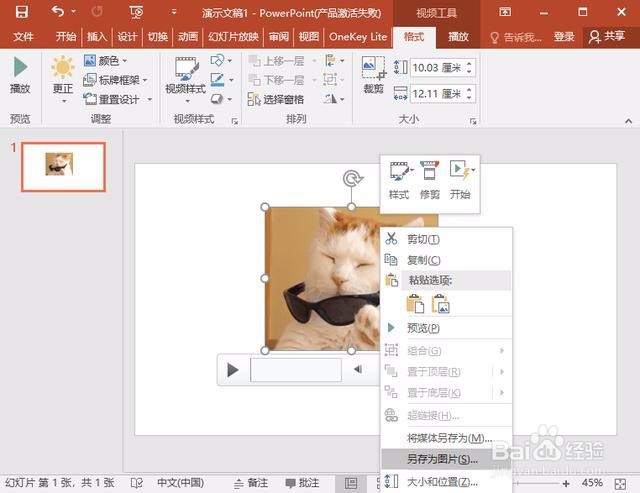Open the video shape dropdown icon

tap(222, 61)
